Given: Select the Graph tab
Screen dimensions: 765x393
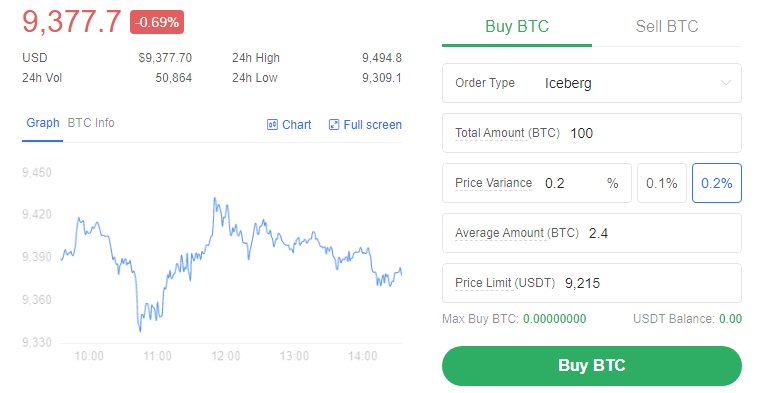Looking at the screenshot, I should pos(43,123).
